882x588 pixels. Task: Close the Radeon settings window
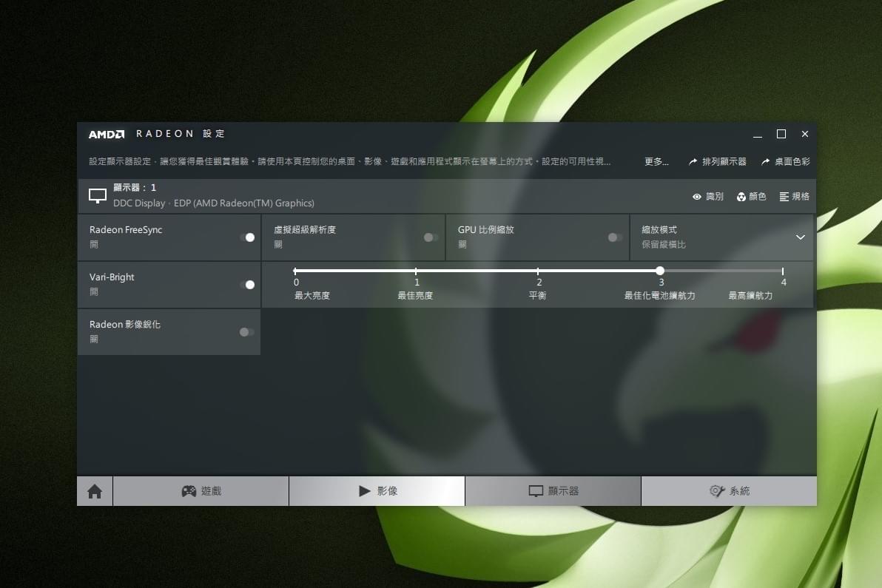click(x=805, y=135)
